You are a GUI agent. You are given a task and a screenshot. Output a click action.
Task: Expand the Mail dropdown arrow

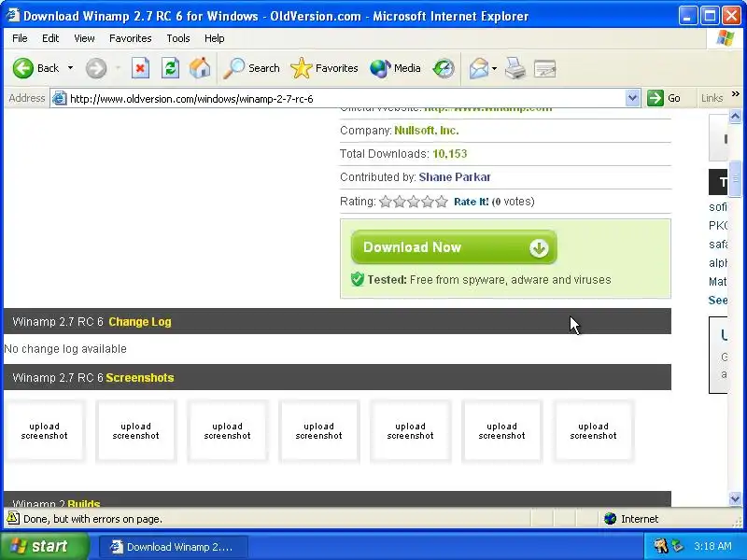point(495,68)
